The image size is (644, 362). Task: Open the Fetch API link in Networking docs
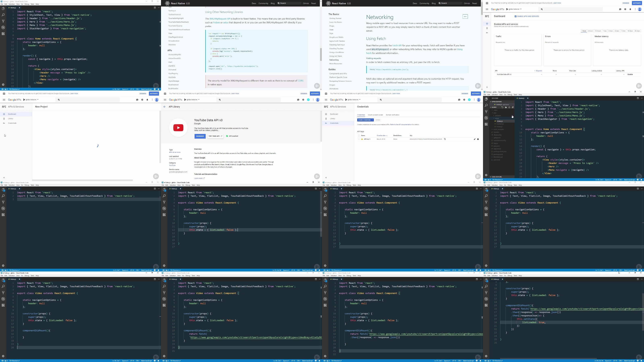coord(397,45)
